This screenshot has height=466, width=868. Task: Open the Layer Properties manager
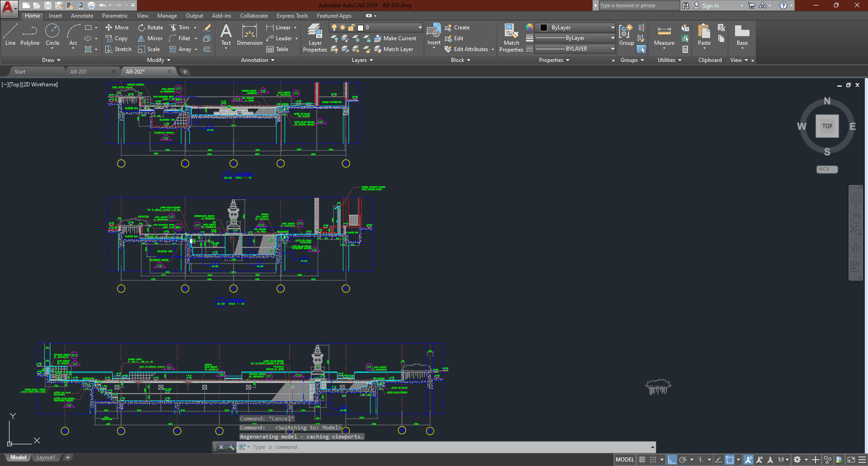[315, 38]
